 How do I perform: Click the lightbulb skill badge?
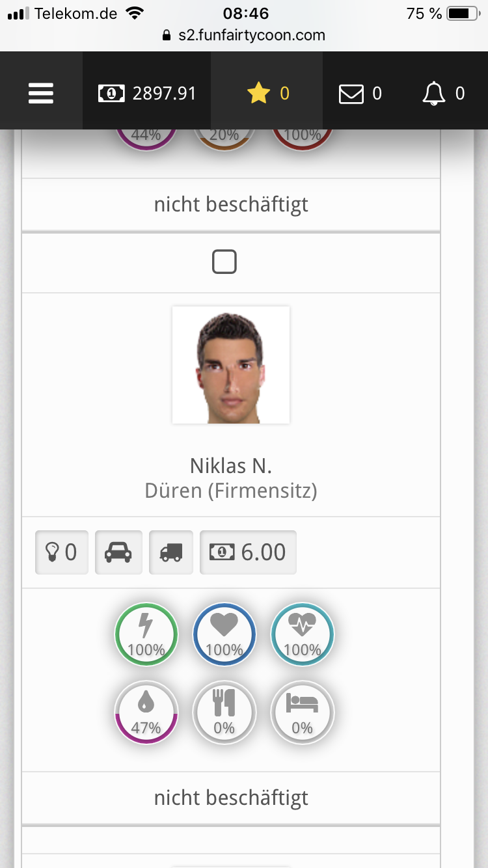(x=61, y=552)
